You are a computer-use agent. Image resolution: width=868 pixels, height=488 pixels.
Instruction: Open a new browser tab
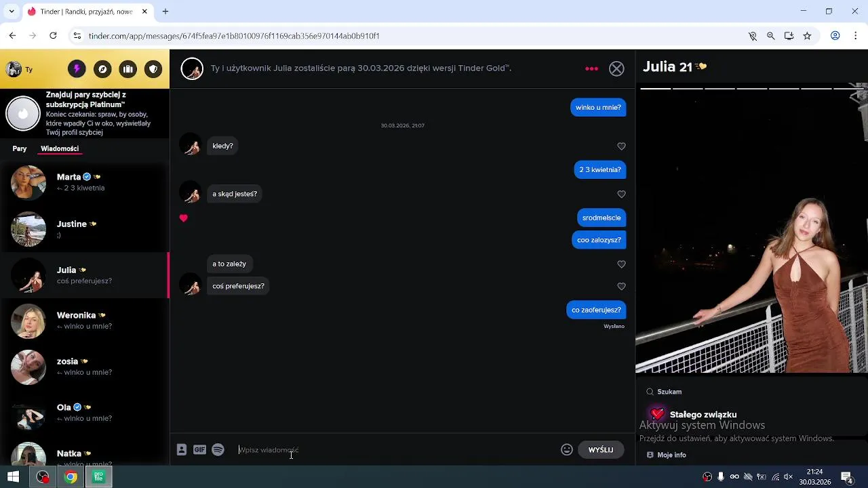click(x=165, y=12)
